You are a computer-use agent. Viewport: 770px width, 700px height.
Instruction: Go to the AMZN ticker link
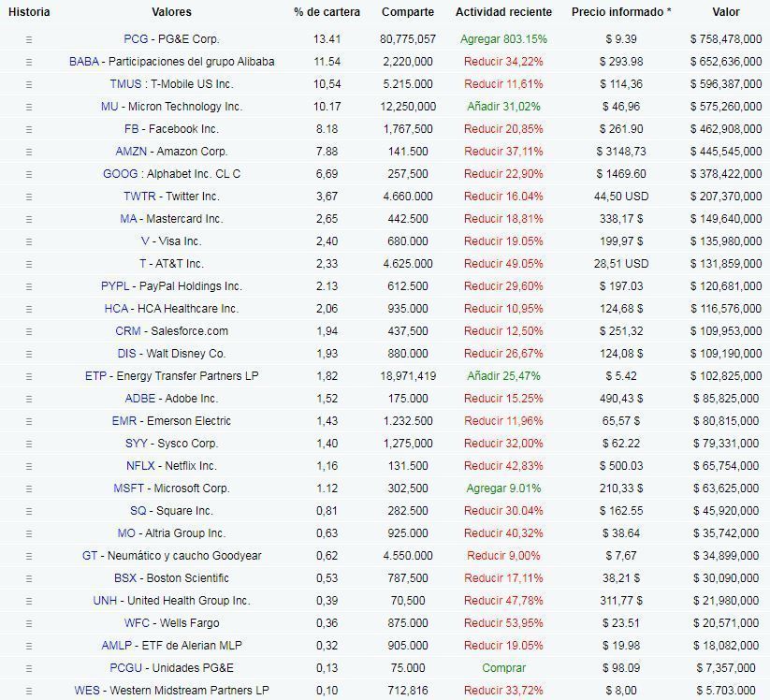pyautogui.click(x=131, y=152)
